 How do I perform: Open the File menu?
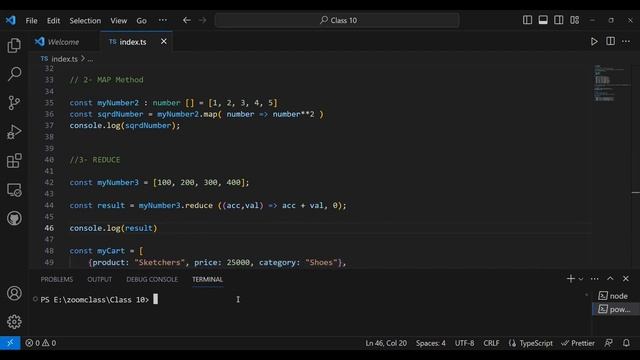[x=31, y=20]
